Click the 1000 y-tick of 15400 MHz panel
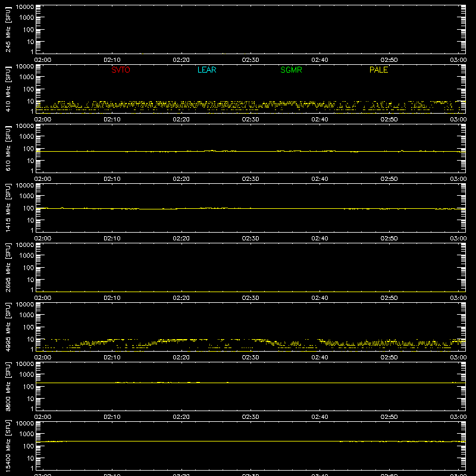Viewport: 476px width, 476px height. point(27,434)
